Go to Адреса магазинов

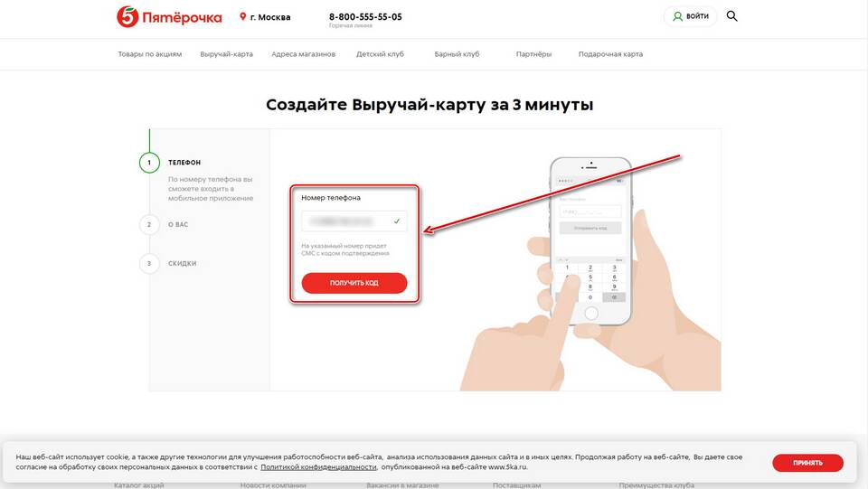304,54
